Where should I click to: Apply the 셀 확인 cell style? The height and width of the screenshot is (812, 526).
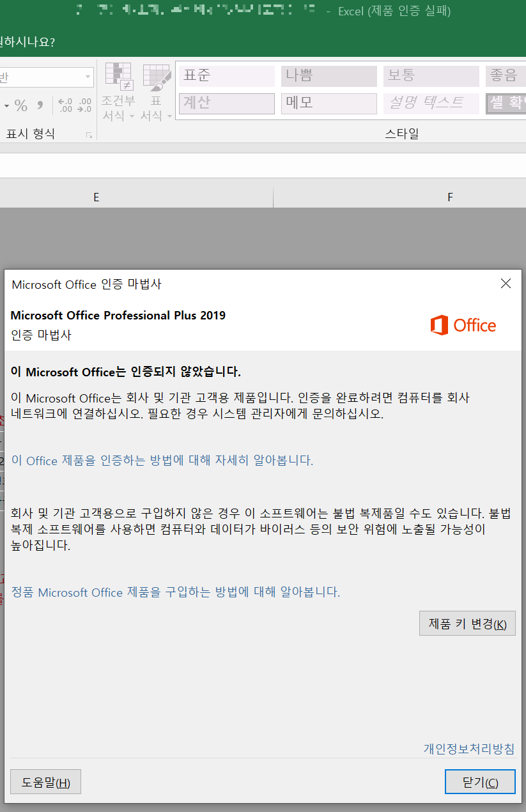506,103
